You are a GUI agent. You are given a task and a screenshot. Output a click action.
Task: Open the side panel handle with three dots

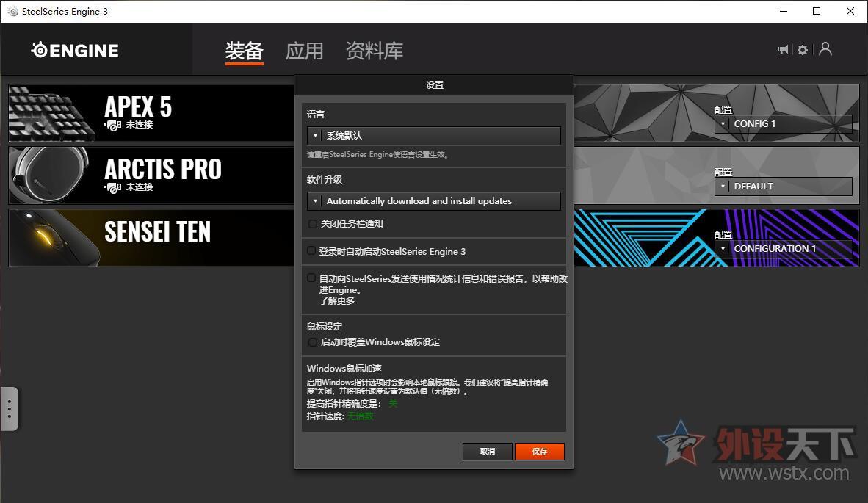point(10,409)
